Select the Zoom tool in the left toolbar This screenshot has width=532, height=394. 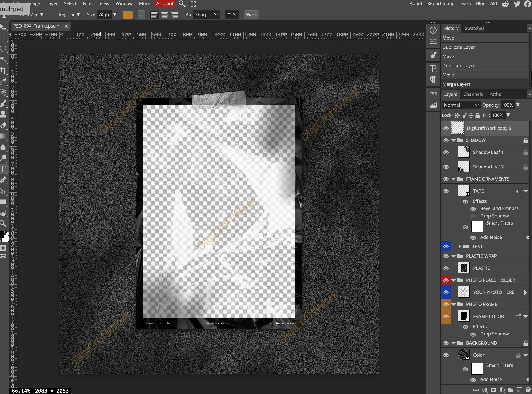[x=3, y=224]
